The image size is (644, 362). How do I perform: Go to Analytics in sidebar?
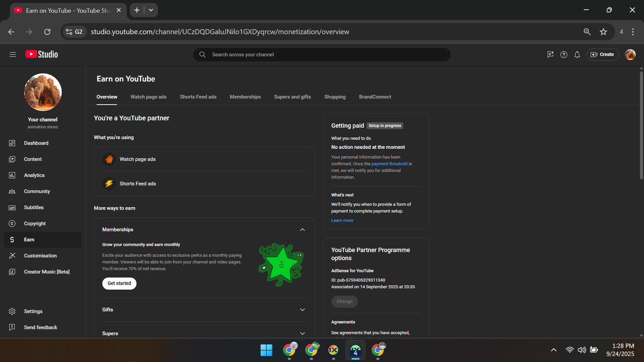34,175
